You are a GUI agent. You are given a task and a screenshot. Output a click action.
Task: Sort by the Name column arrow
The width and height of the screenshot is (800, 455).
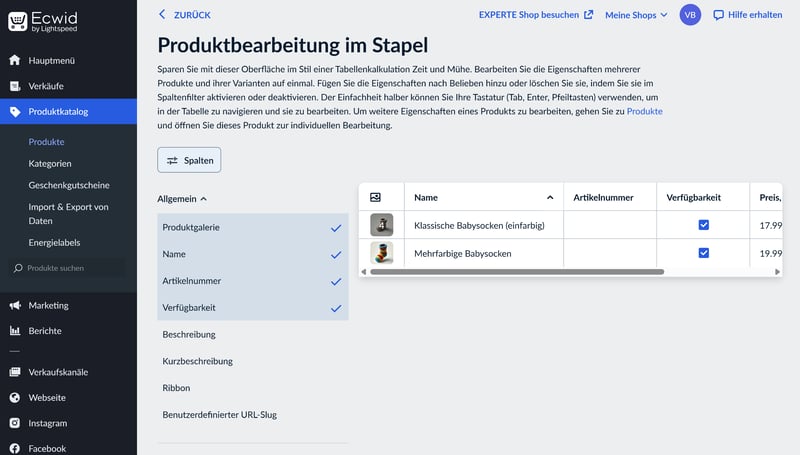click(x=549, y=198)
